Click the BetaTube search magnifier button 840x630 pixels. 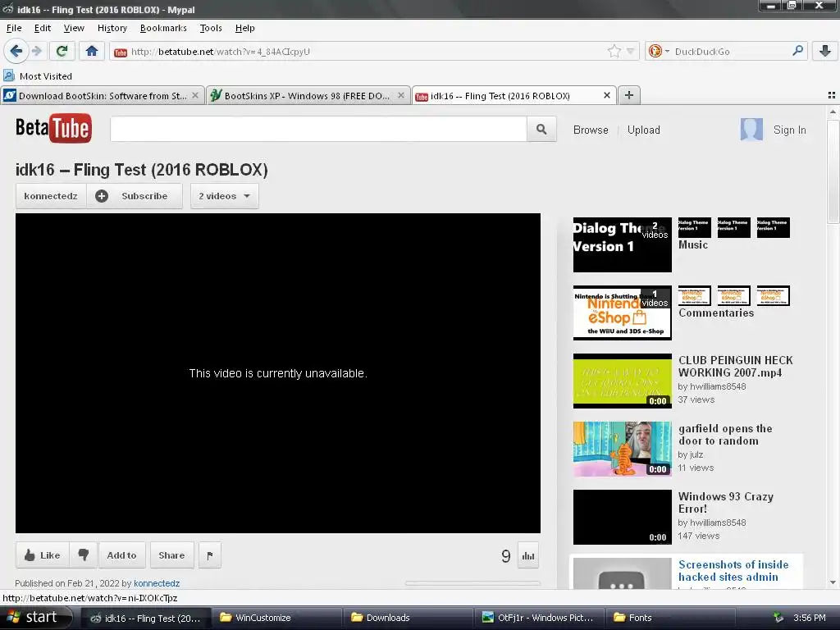tap(541, 129)
